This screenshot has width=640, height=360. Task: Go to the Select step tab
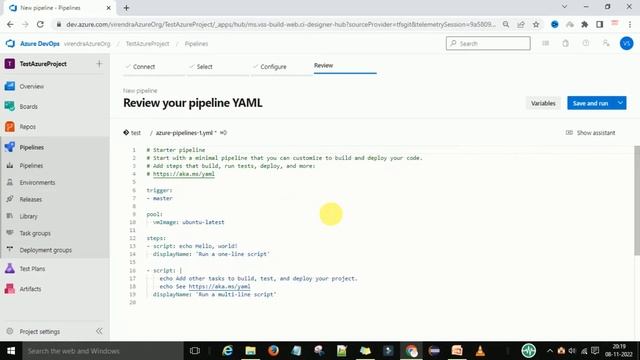(x=204, y=67)
